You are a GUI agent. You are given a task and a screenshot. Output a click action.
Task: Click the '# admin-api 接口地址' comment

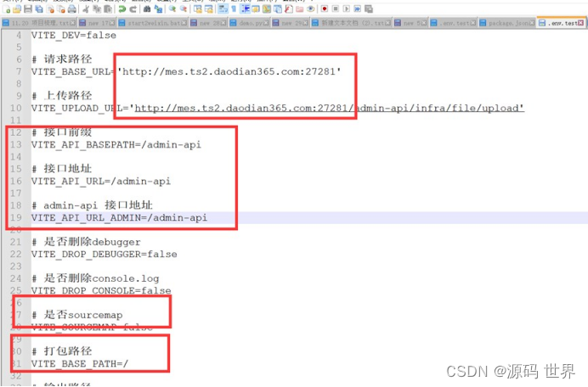(93, 205)
